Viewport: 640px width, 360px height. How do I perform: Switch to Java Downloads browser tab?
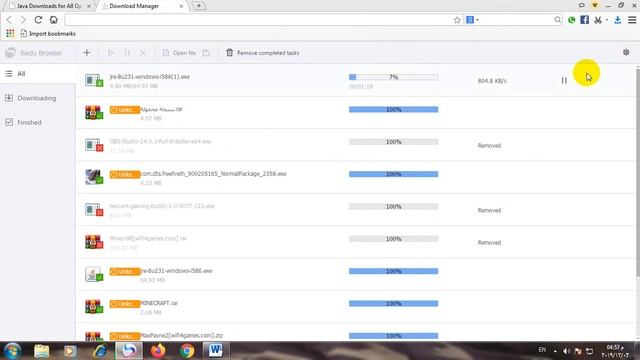click(x=48, y=6)
